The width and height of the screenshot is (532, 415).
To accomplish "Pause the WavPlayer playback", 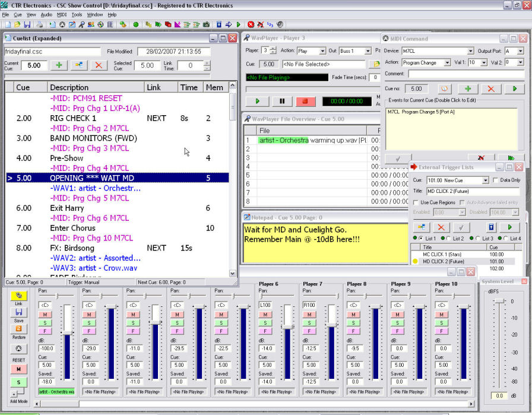I will (x=281, y=101).
